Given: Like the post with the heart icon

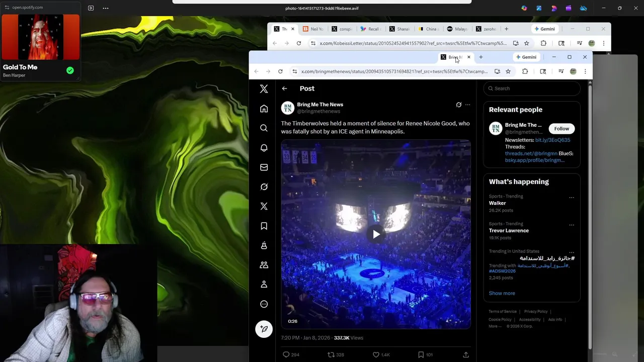Looking at the screenshot, I should 375,354.
